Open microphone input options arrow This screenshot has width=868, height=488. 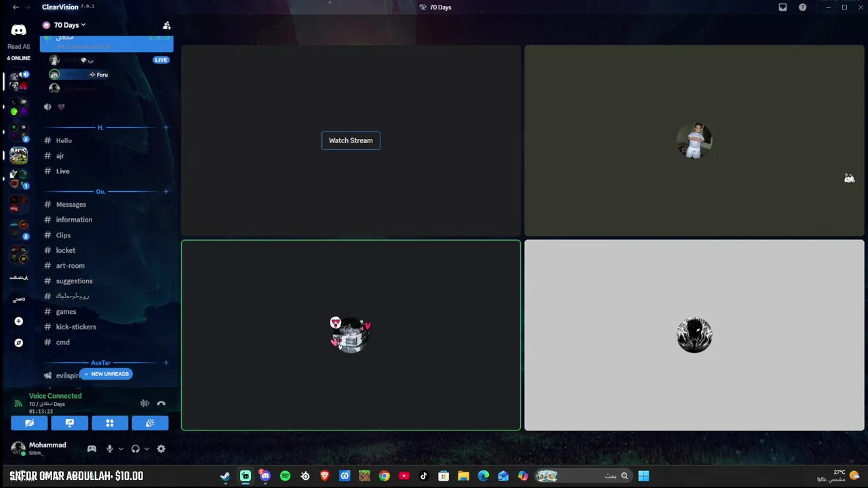click(121, 449)
